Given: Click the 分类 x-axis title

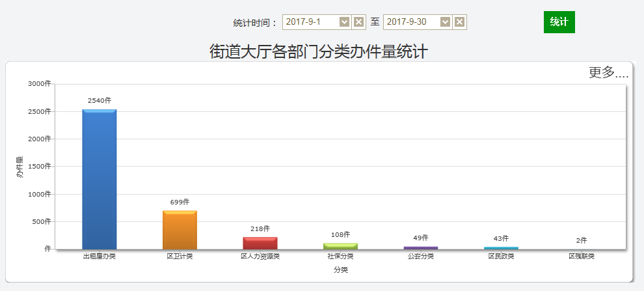Looking at the screenshot, I should click(x=340, y=270).
